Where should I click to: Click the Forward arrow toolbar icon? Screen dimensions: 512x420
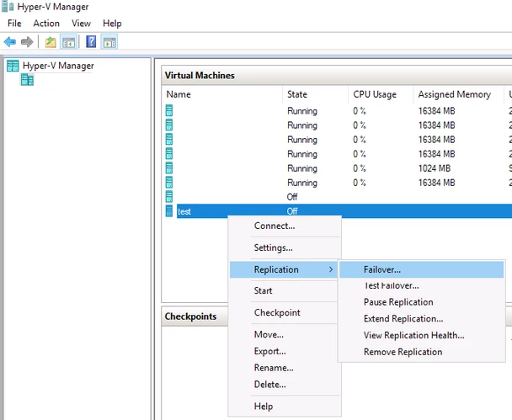pyautogui.click(x=27, y=42)
